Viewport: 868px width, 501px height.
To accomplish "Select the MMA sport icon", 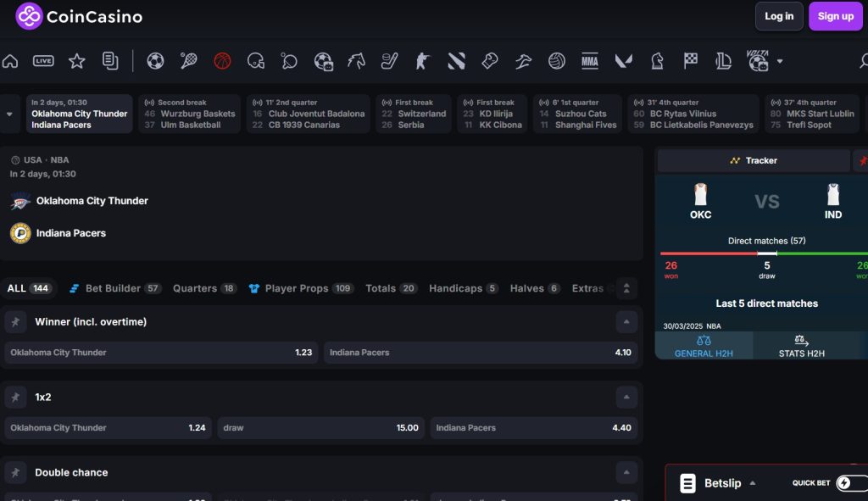I will click(590, 61).
